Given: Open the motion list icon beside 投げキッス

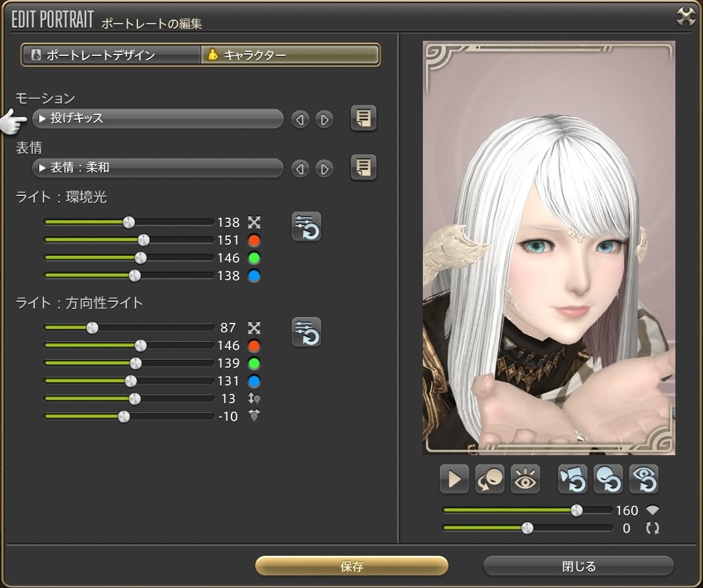Looking at the screenshot, I should tap(363, 118).
